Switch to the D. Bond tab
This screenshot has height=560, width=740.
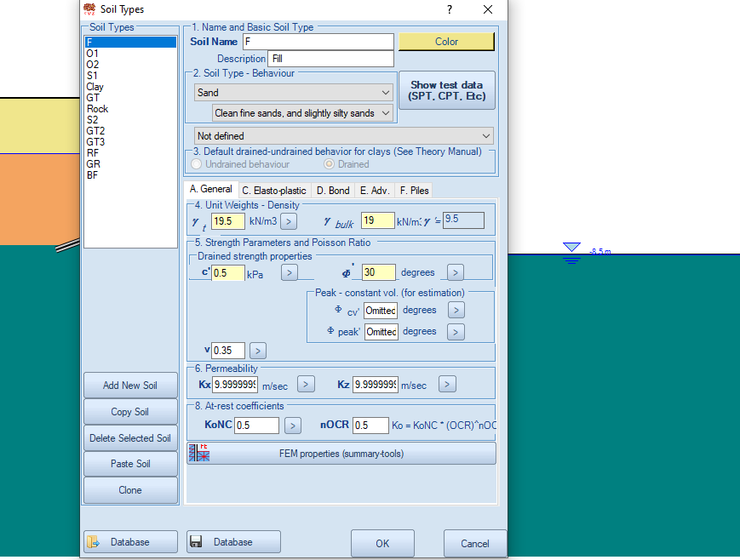pyautogui.click(x=333, y=191)
